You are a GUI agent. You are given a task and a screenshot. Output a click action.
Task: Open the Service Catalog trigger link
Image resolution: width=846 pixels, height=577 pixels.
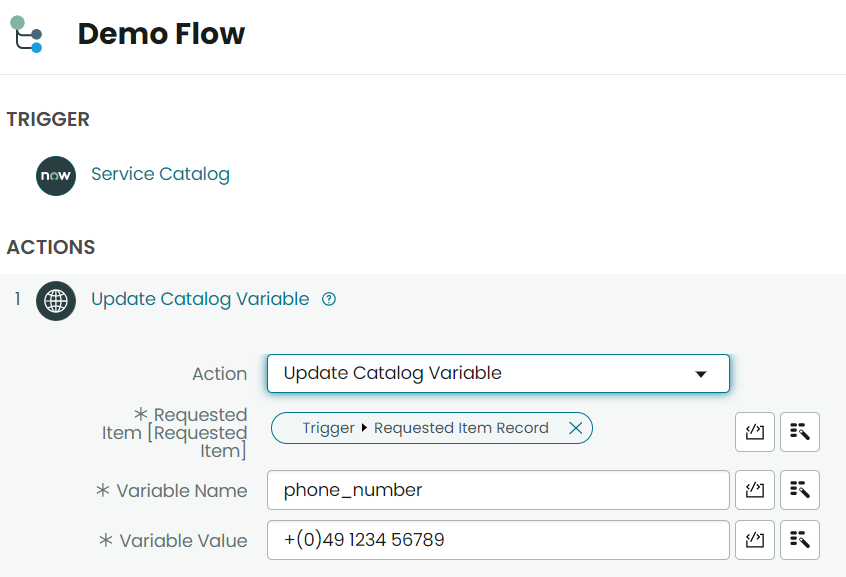click(160, 174)
